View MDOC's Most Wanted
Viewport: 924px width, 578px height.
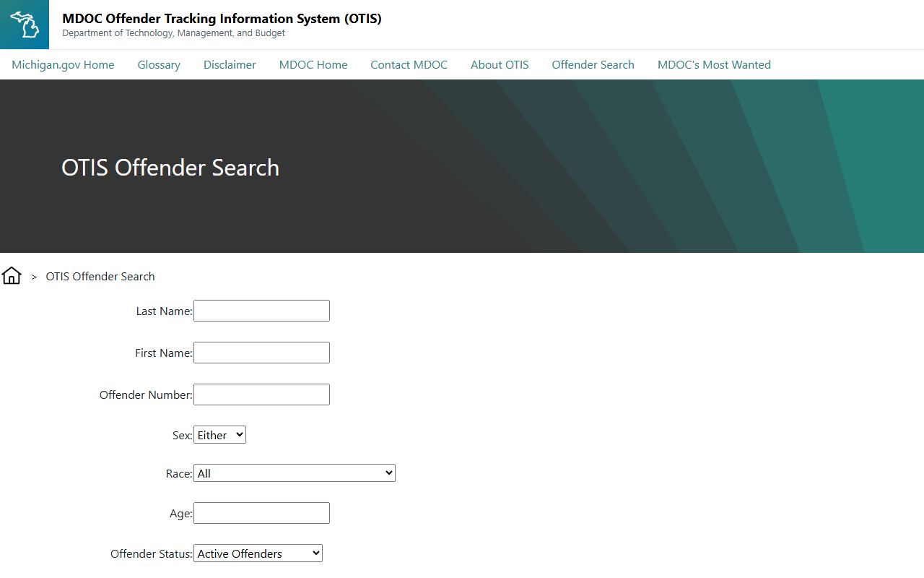(714, 64)
